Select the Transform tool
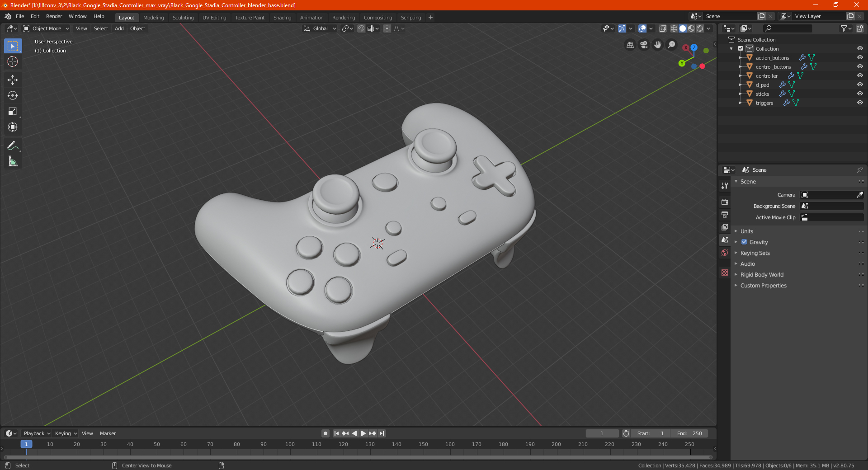The image size is (868, 470). [13, 127]
